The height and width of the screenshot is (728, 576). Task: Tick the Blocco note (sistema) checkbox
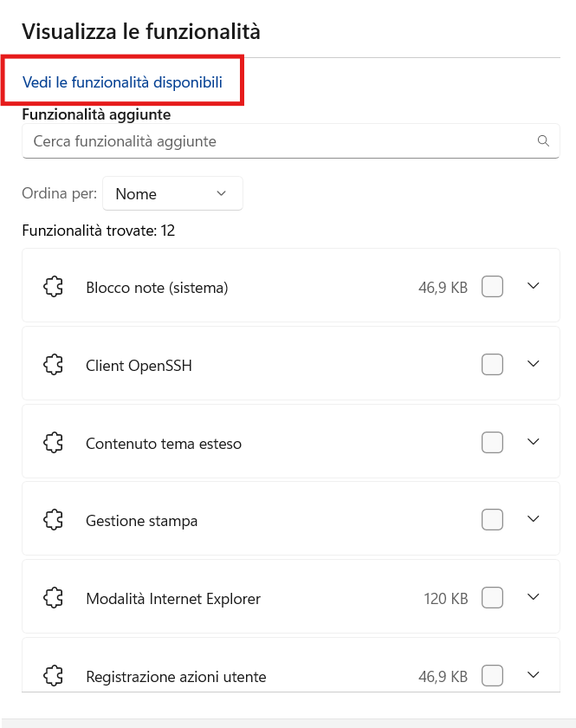coord(492,287)
